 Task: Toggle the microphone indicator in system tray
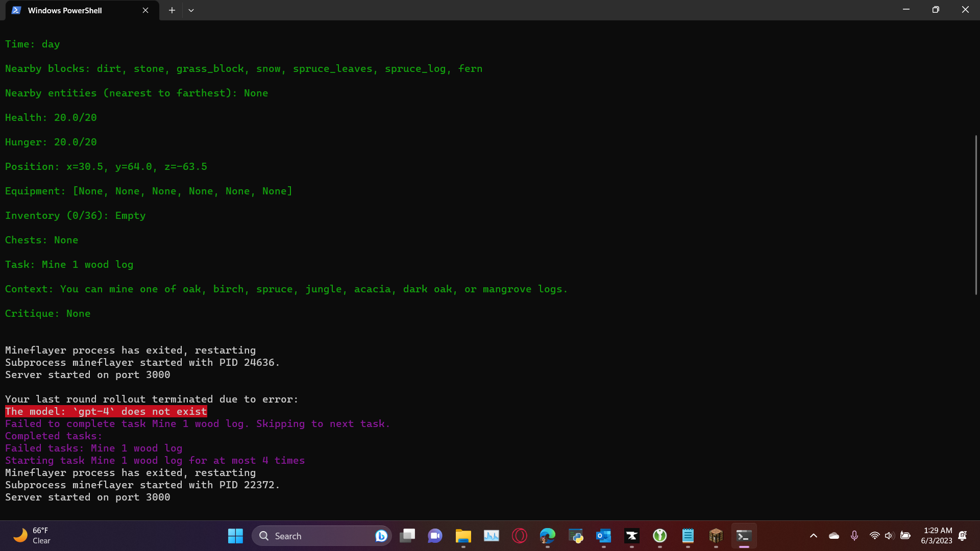tap(854, 536)
